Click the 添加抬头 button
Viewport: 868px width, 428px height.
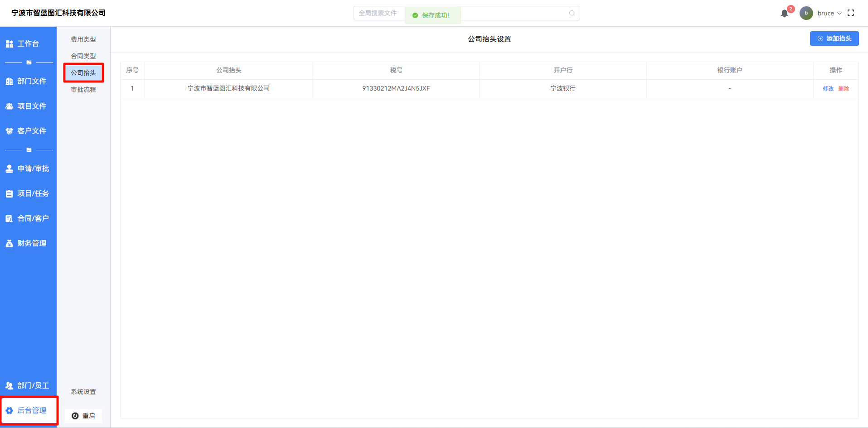(x=834, y=38)
